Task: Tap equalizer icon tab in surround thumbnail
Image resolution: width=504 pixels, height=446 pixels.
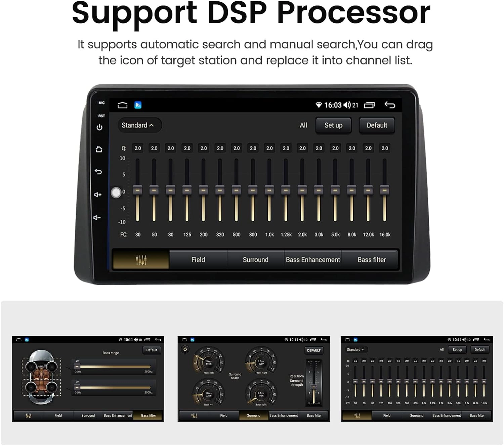Action: click(194, 415)
